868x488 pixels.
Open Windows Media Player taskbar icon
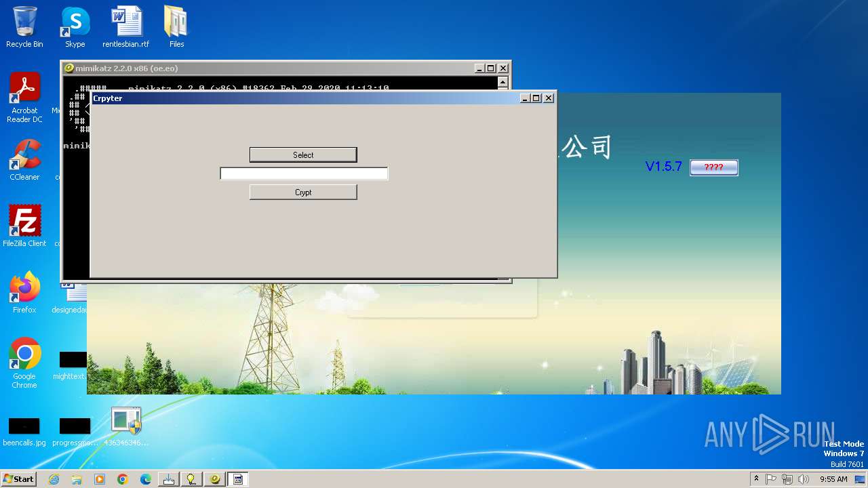pyautogui.click(x=100, y=479)
